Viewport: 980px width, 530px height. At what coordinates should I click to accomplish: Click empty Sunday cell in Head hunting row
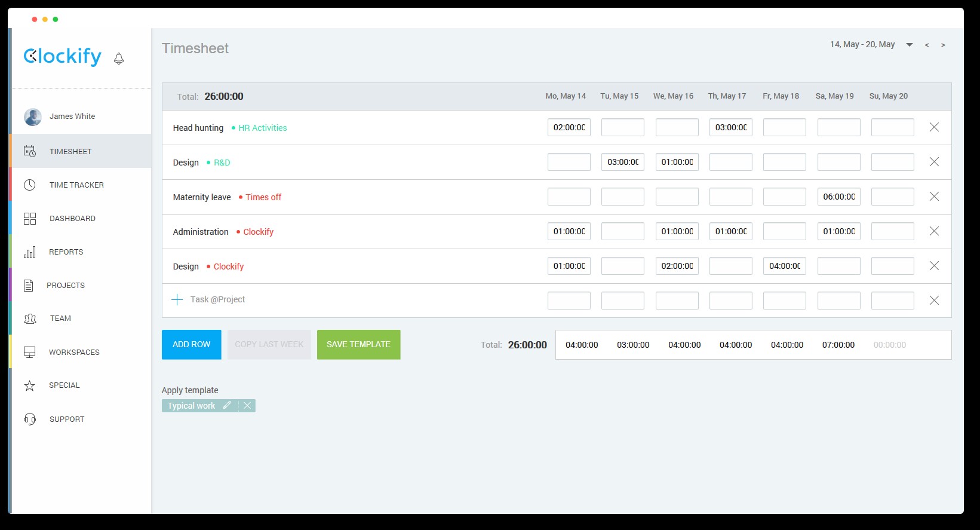click(x=893, y=127)
